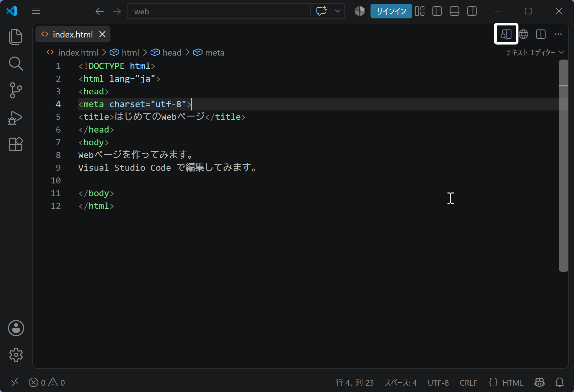Click the globe icon to open in browser
This screenshot has height=392, width=574.
click(x=523, y=34)
